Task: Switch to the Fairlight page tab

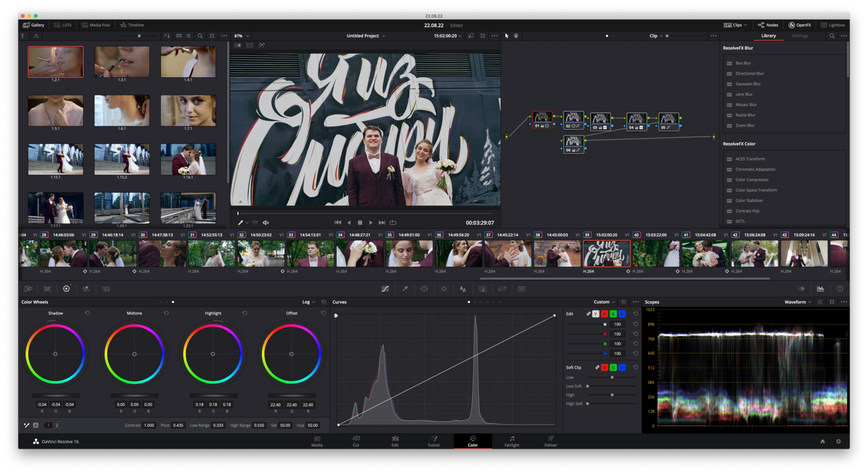Action: click(512, 442)
